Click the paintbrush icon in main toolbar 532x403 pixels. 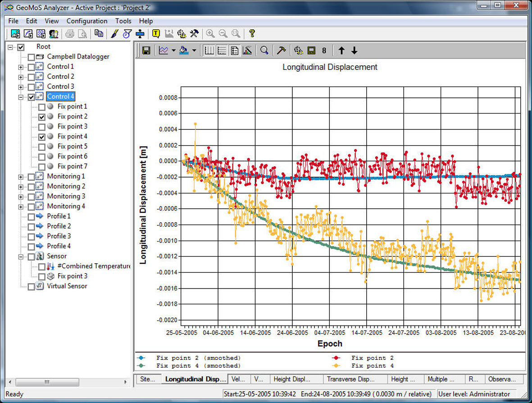(x=115, y=34)
